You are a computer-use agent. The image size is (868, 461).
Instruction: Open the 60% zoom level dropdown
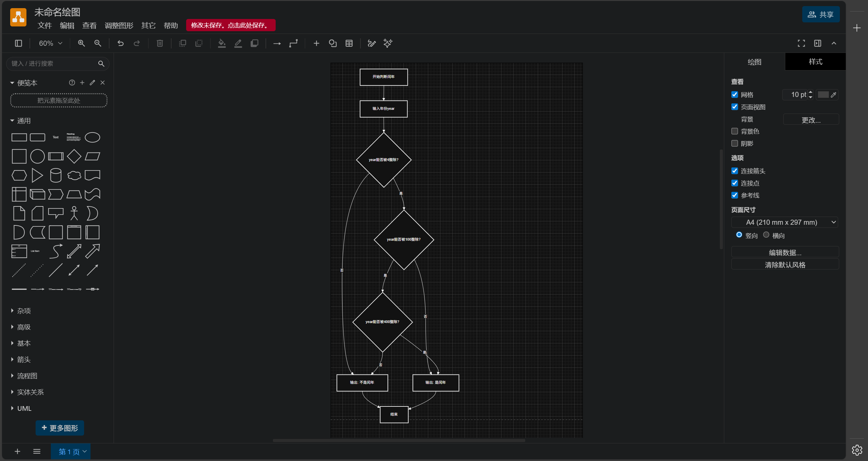(x=51, y=43)
